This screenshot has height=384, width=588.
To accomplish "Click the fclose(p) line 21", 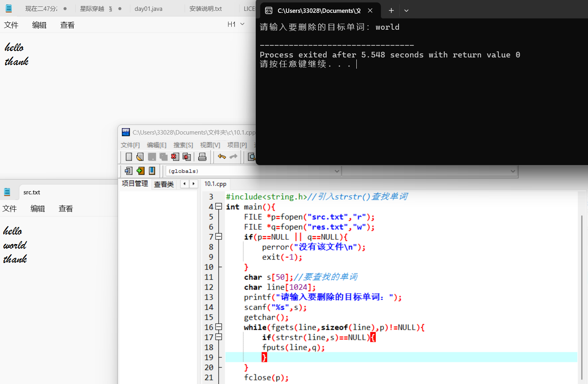I will [266, 378].
